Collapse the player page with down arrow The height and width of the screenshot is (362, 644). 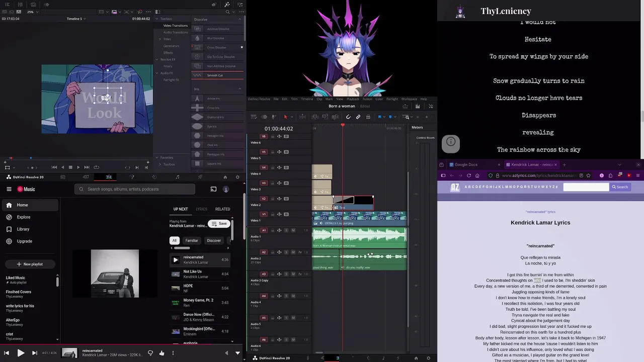tap(237, 353)
